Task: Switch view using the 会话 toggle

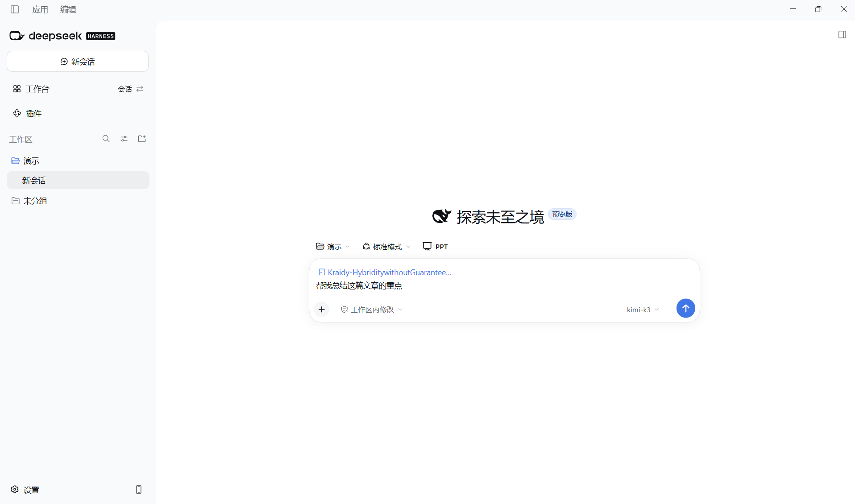Action: (130, 89)
